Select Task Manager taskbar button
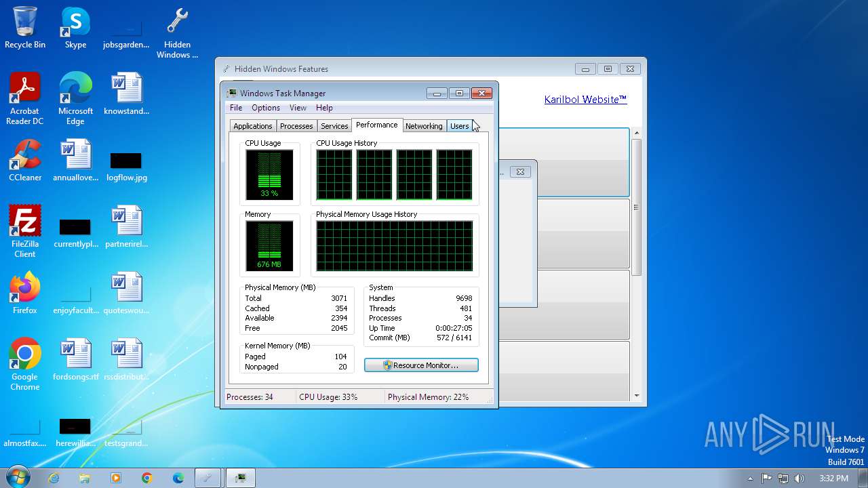This screenshot has height=488, width=868. 240,478
